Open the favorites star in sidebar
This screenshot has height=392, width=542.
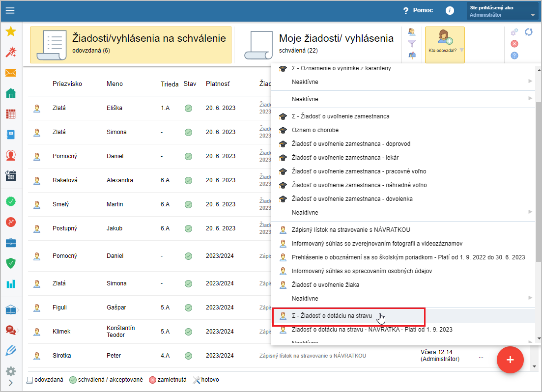[11, 31]
